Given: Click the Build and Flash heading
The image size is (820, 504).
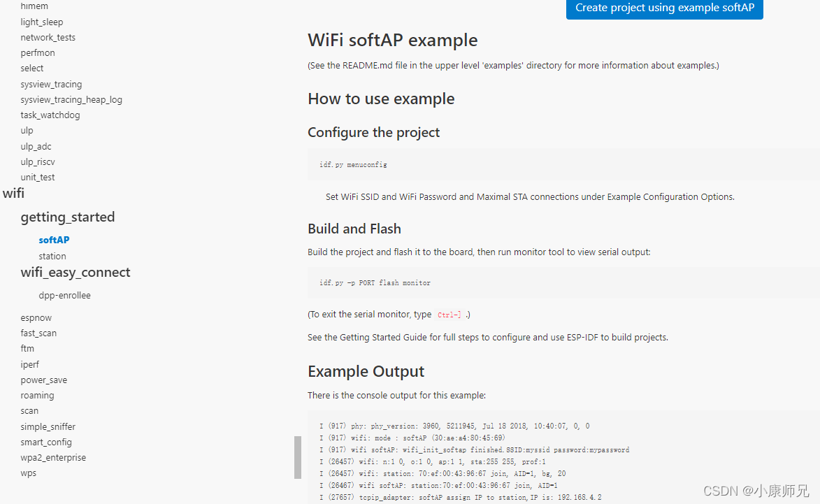Looking at the screenshot, I should [354, 229].
